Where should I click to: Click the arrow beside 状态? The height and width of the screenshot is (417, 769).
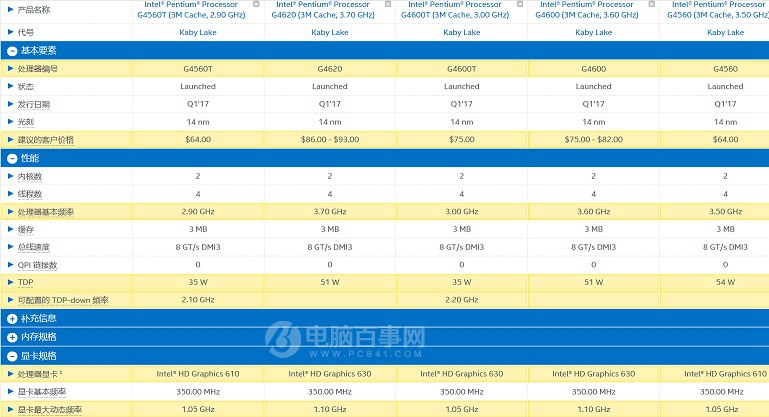[x=10, y=86]
